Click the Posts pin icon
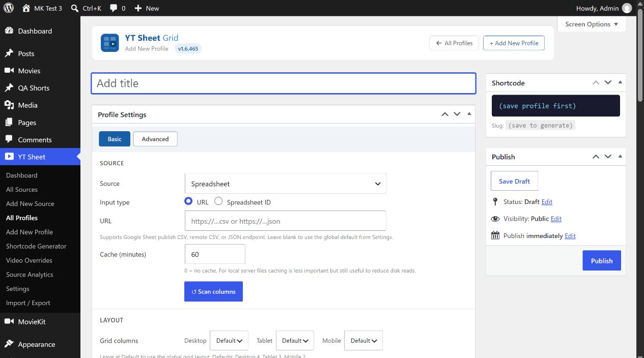This screenshot has height=358, width=644. (x=9, y=53)
